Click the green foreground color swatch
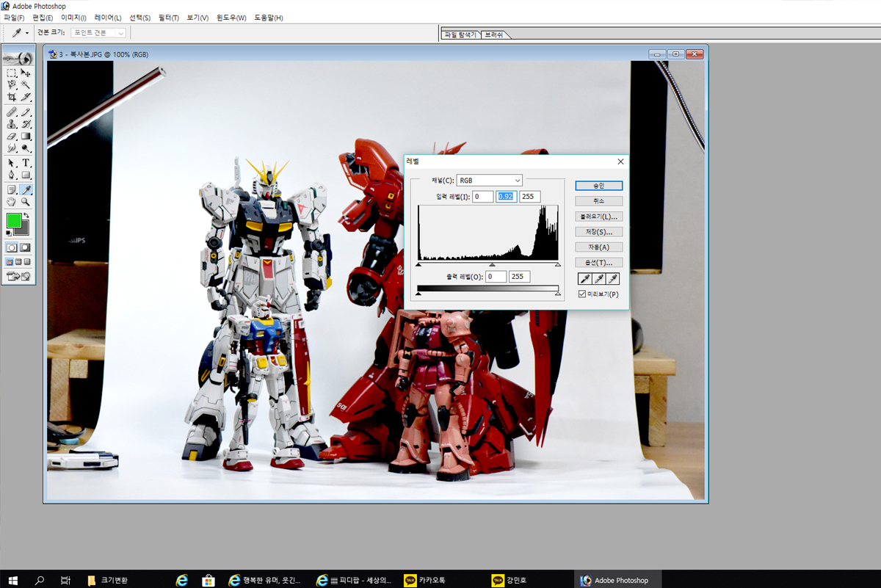 click(x=13, y=220)
